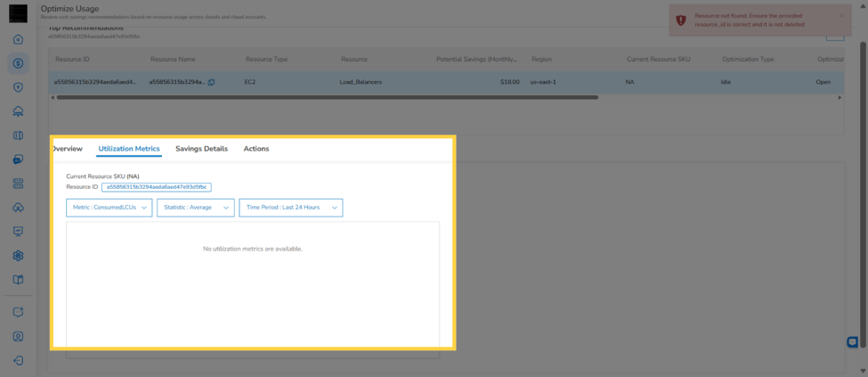
Task: Click the Current Resource SKU (NA) label
Action: (103, 176)
